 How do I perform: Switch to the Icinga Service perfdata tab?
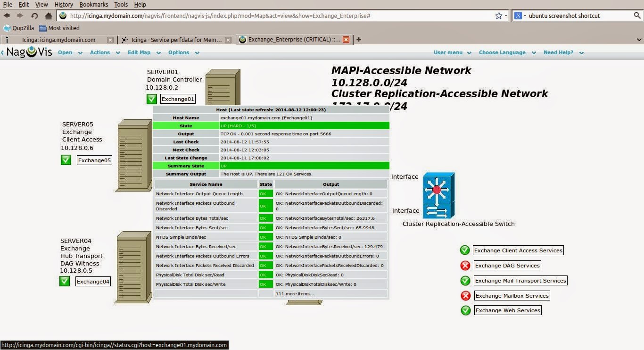click(176, 40)
